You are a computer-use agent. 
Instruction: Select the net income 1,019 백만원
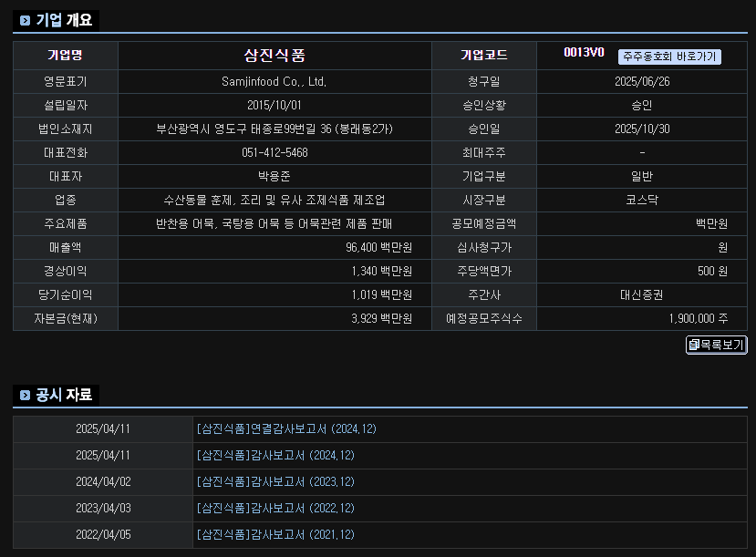[x=382, y=294]
